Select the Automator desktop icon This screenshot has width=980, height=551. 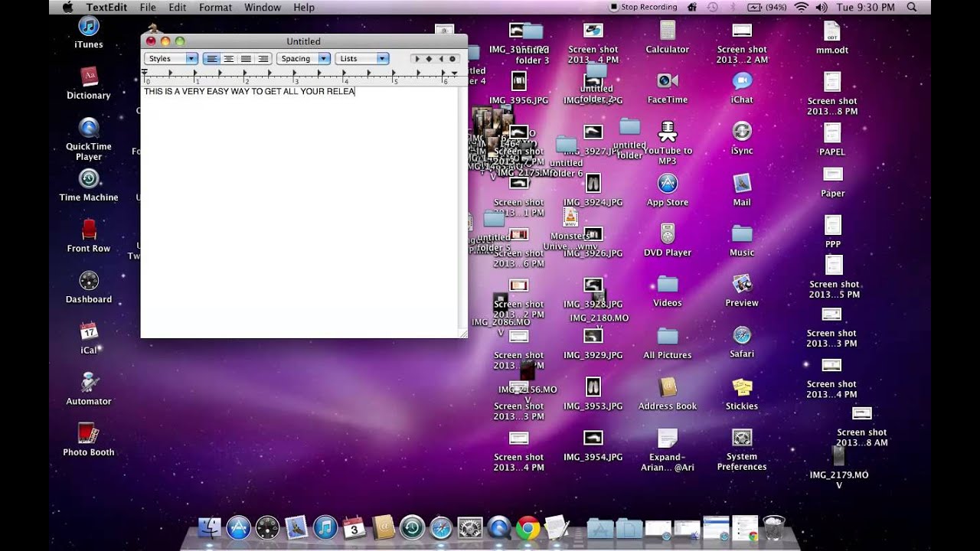click(x=89, y=389)
